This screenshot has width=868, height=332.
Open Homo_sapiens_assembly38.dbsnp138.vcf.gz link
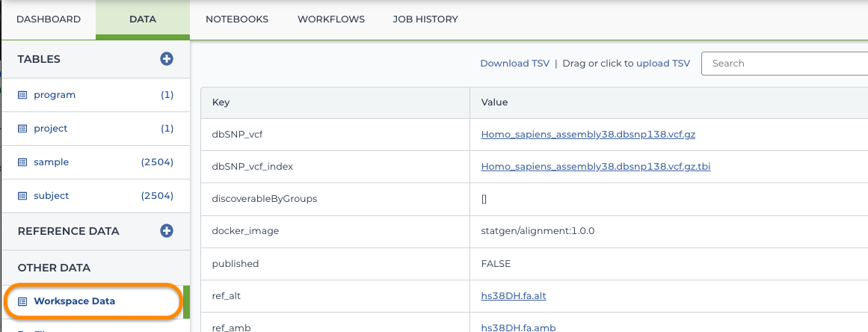(x=588, y=134)
